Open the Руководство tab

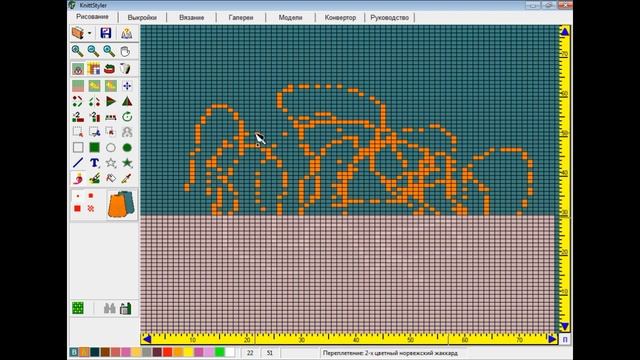pyautogui.click(x=389, y=18)
